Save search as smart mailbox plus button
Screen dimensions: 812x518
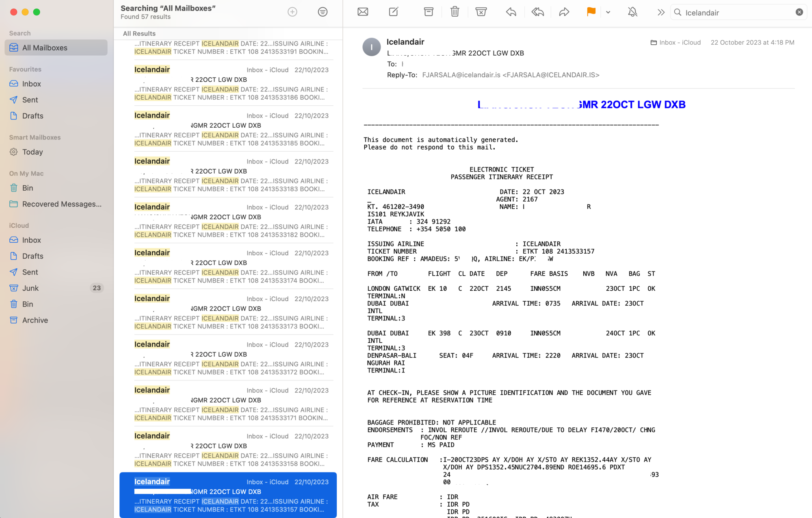coord(292,12)
